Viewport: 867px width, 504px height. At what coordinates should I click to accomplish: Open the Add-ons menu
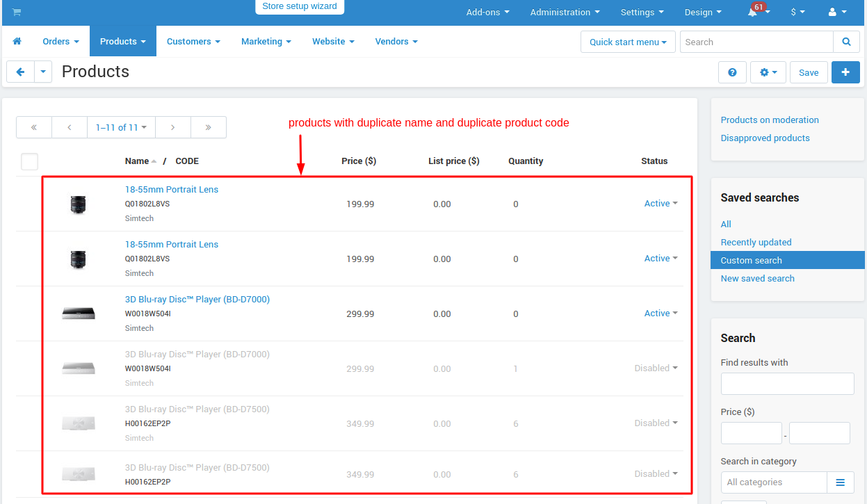click(x=487, y=13)
